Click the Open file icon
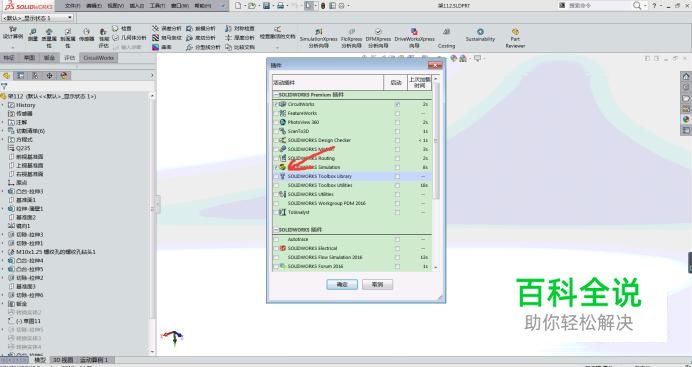This screenshot has width=692, height=367. coord(252,6)
